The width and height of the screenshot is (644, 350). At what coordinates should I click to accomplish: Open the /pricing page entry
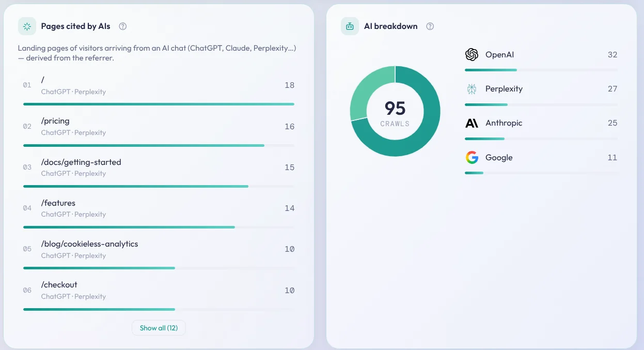(159, 130)
